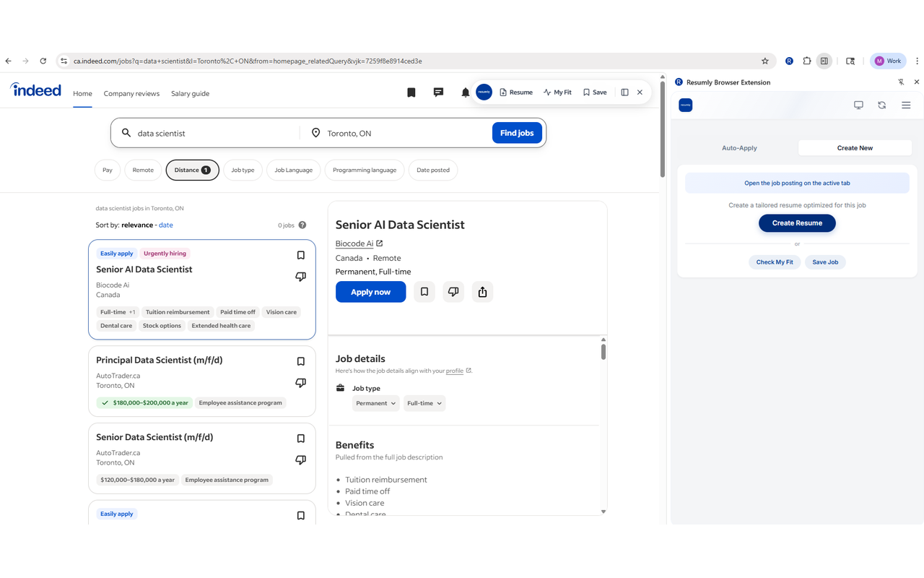Bookmark the Senior Data Scientist (m/f/d) card
Viewport: 924px width, 578px height.
click(x=301, y=439)
